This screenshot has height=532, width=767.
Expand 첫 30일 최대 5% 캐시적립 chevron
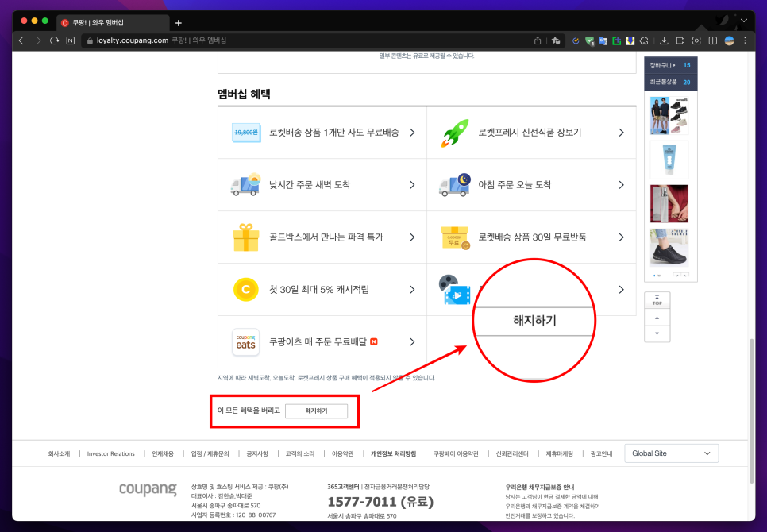(x=412, y=290)
